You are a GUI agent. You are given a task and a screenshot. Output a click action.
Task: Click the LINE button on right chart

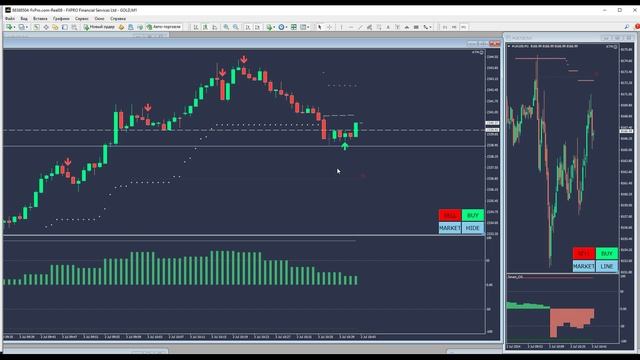[x=607, y=266]
